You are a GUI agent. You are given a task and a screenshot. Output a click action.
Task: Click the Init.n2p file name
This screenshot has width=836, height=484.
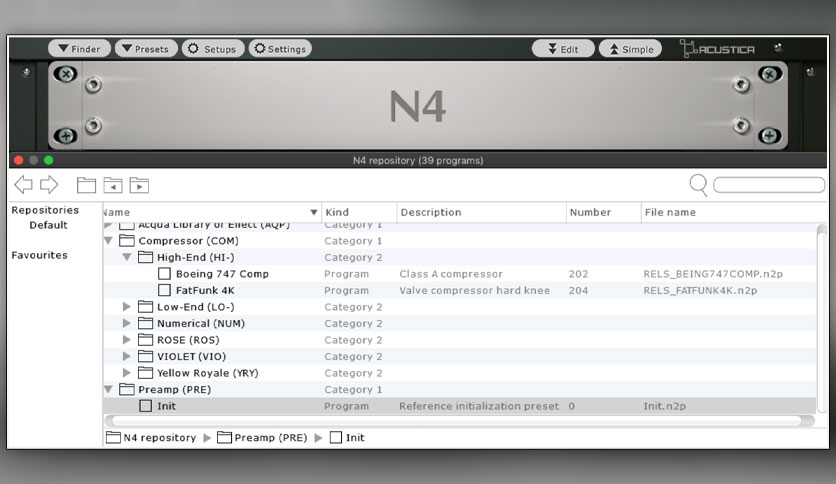click(x=664, y=406)
